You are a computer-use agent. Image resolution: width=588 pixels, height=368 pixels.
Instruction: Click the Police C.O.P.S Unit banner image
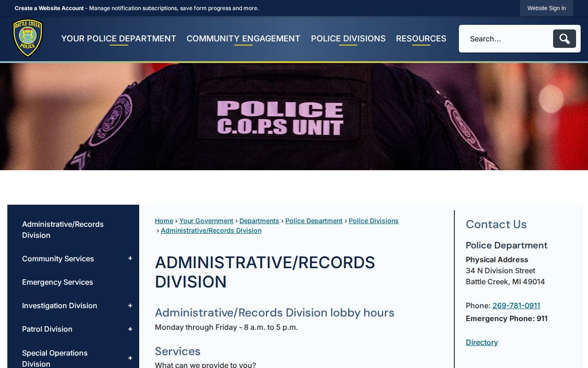click(294, 116)
